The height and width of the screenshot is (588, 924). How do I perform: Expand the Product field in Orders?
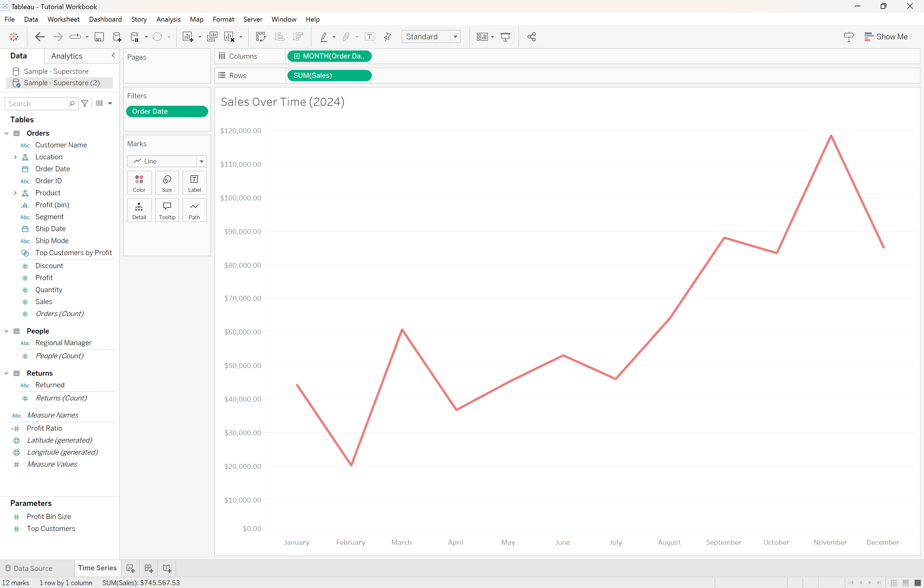[15, 193]
